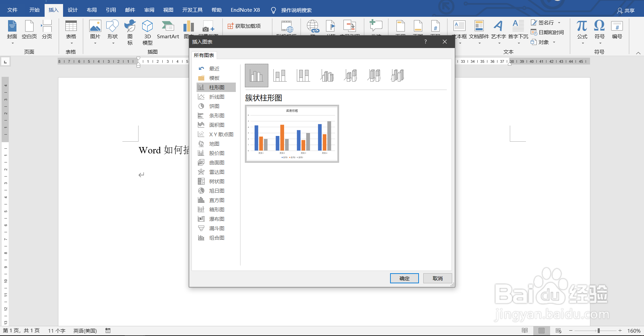
Task: Insert 日期和时间
Action: click(x=547, y=32)
